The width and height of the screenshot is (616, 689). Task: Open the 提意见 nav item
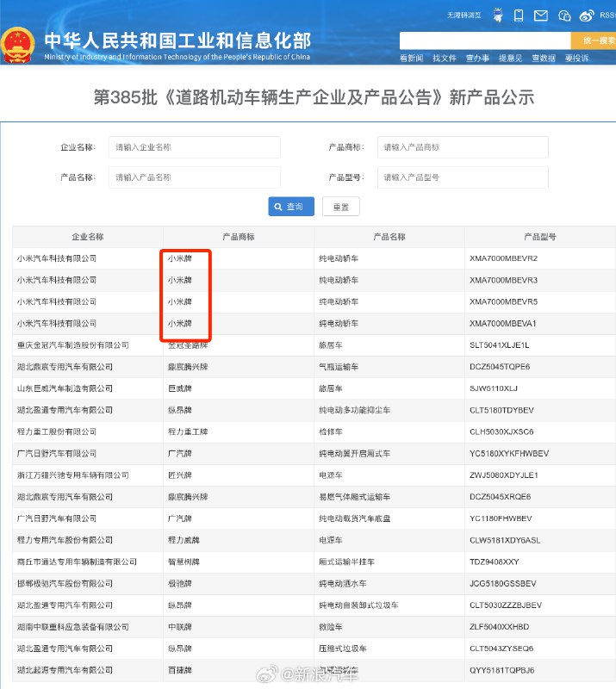(x=511, y=58)
